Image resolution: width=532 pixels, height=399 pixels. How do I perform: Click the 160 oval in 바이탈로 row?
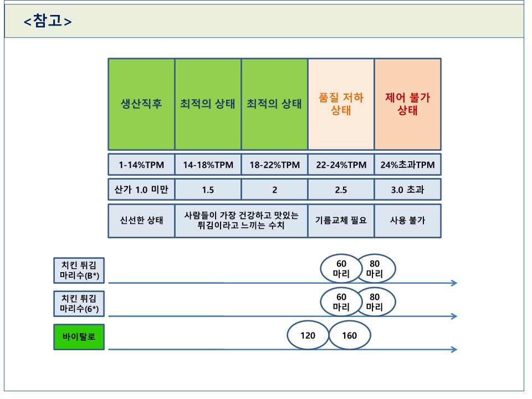[x=350, y=335]
